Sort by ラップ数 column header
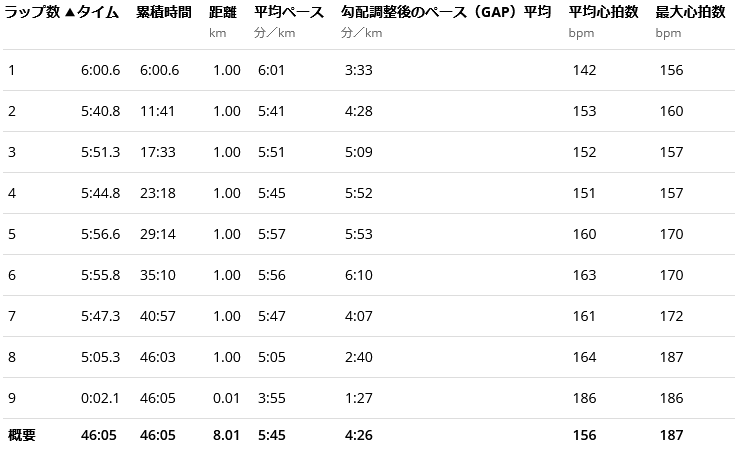Image resolution: width=735 pixels, height=452 pixels. tap(31, 13)
